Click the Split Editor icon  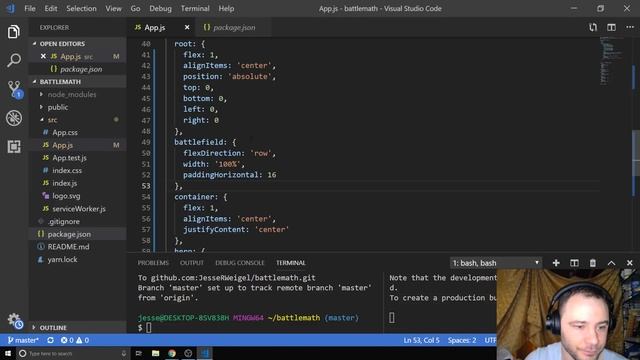(611, 27)
